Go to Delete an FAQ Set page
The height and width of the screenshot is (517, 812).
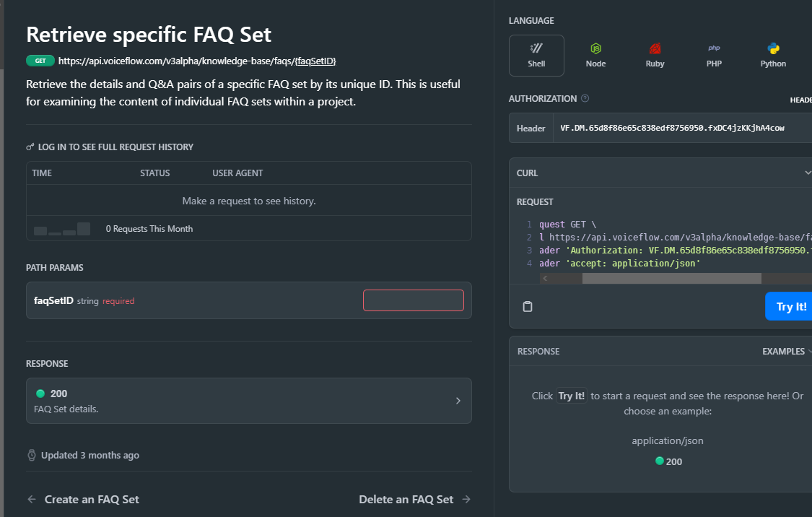tap(406, 500)
